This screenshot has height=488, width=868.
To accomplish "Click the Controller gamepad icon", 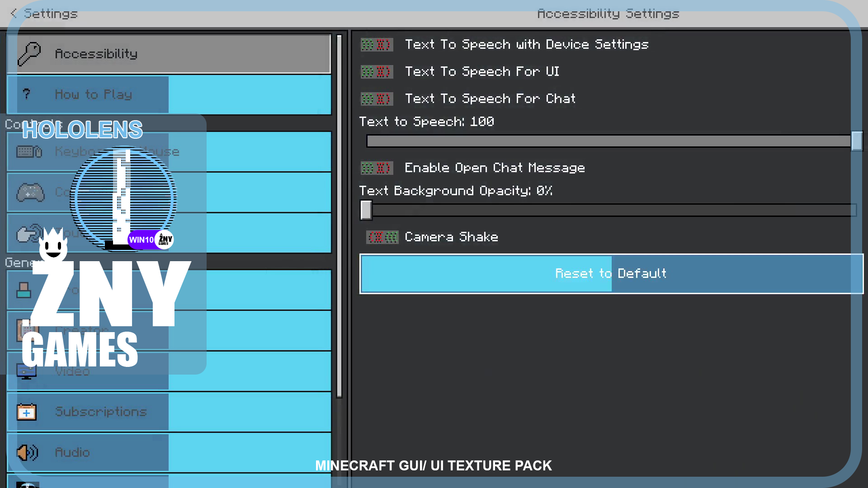I will [x=29, y=192].
